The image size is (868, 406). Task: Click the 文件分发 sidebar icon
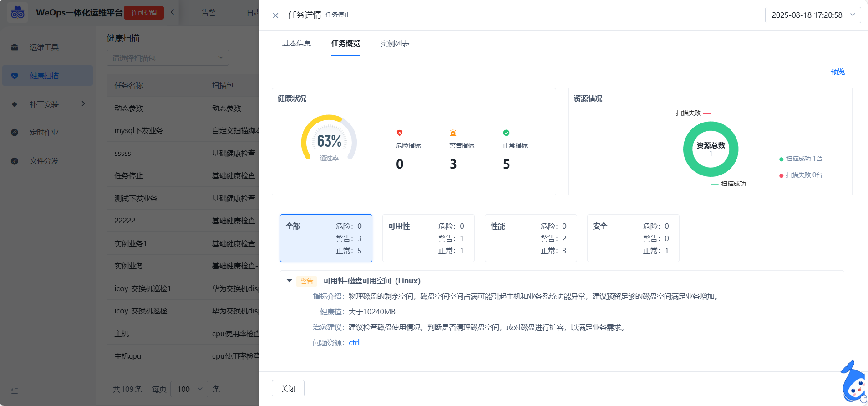pos(15,161)
